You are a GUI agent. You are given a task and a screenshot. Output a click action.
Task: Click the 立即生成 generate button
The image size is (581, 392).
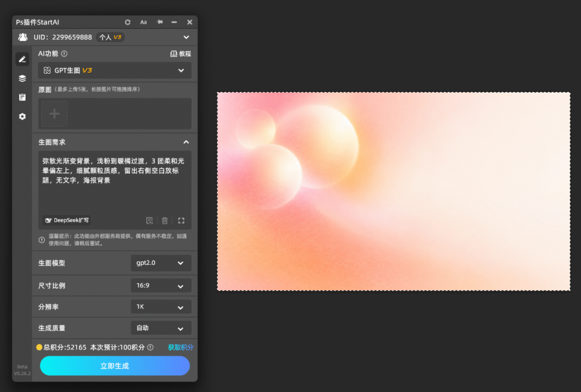coord(115,366)
